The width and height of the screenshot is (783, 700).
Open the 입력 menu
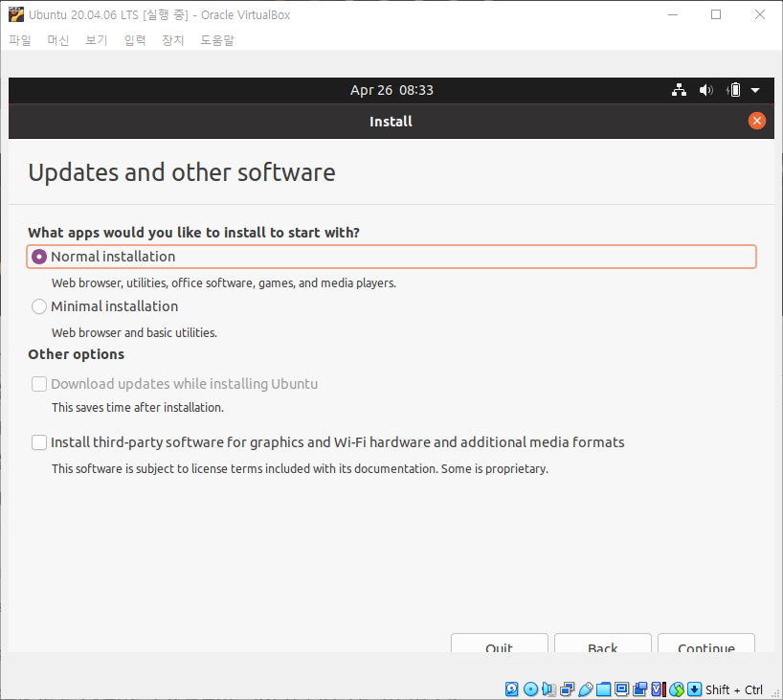[x=135, y=40]
